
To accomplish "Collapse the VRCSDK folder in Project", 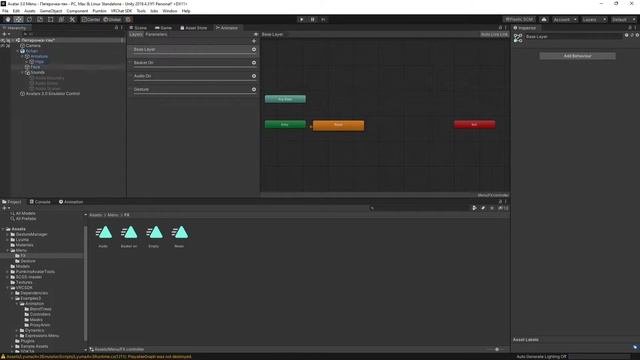I will pyautogui.click(x=8, y=288).
